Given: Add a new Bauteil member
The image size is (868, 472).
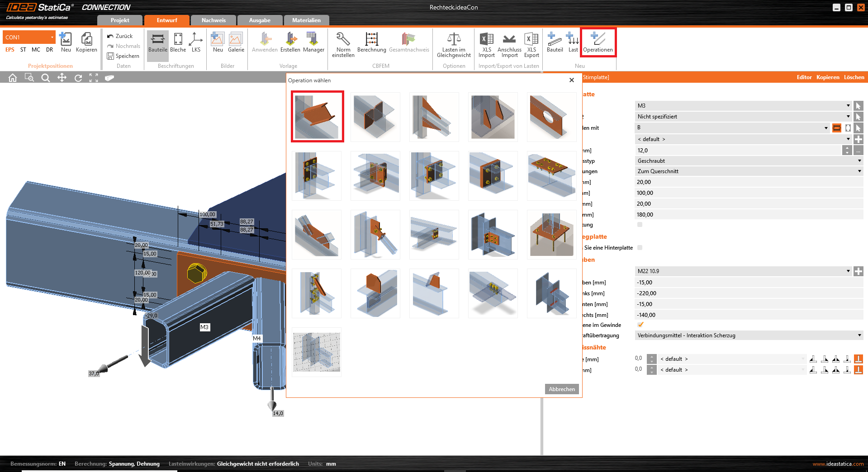Looking at the screenshot, I should pyautogui.click(x=555, y=42).
